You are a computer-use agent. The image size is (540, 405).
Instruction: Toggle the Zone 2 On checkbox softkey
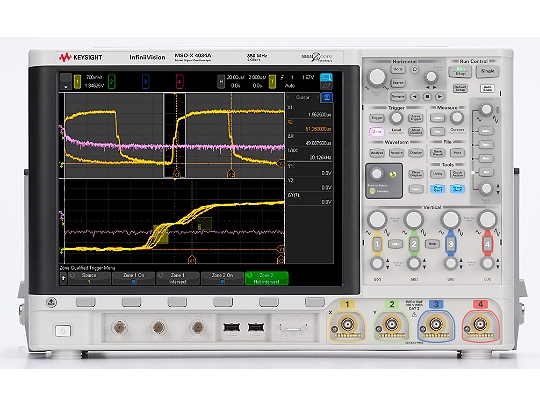click(x=222, y=278)
